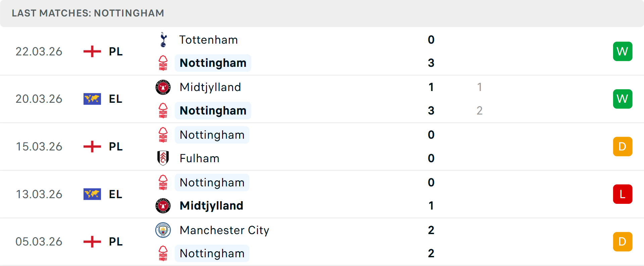
Task: Click PL league label for 05.03.26 match
Action: point(116,241)
